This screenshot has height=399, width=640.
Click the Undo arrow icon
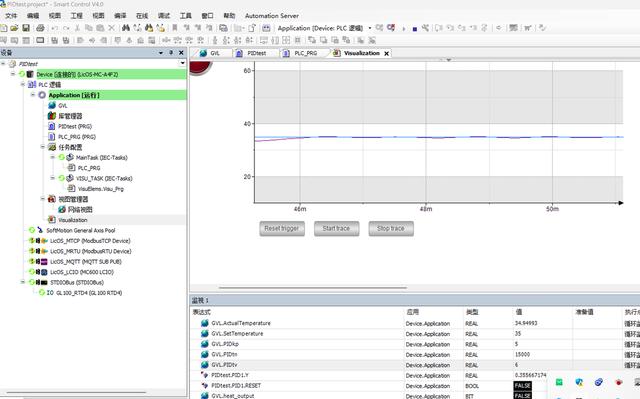tap(54, 28)
